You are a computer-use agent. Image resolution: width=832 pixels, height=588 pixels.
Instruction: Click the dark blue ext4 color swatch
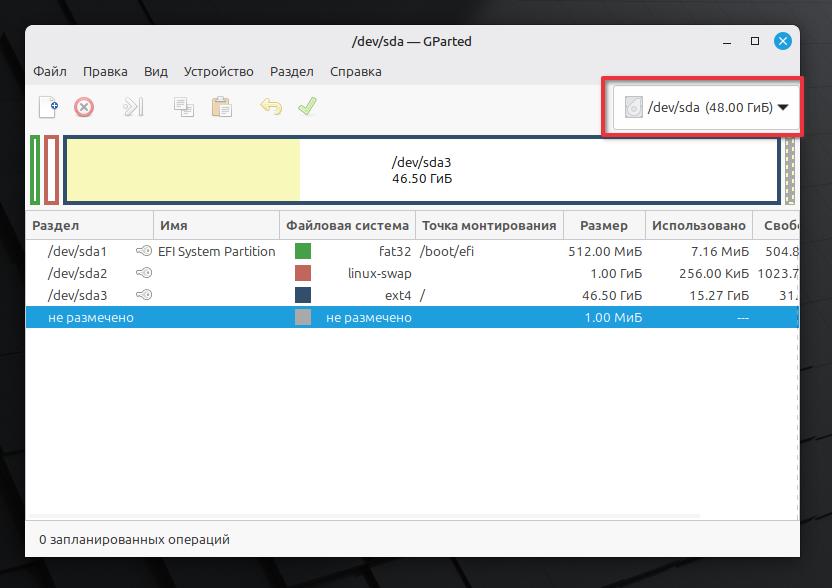(303, 295)
